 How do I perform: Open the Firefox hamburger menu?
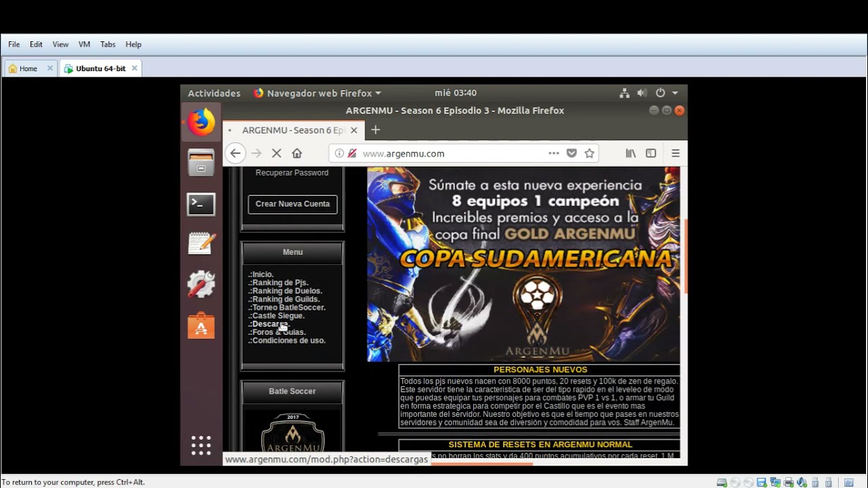pos(675,153)
